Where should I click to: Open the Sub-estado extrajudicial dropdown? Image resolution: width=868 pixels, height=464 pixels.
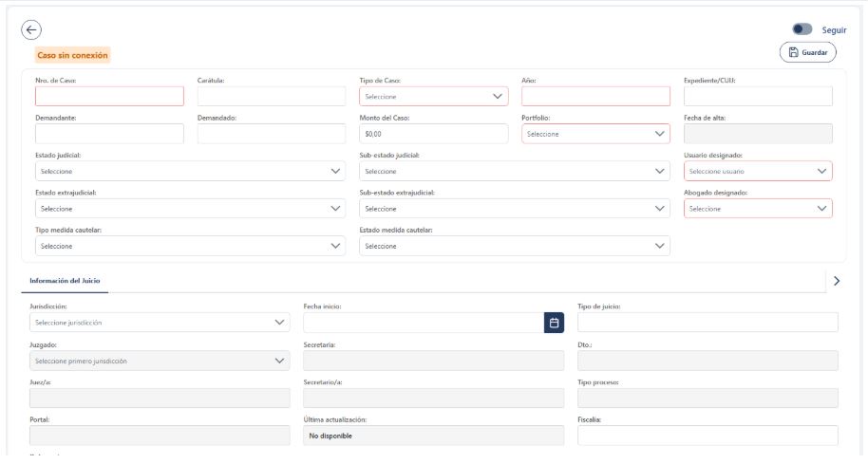tap(514, 209)
